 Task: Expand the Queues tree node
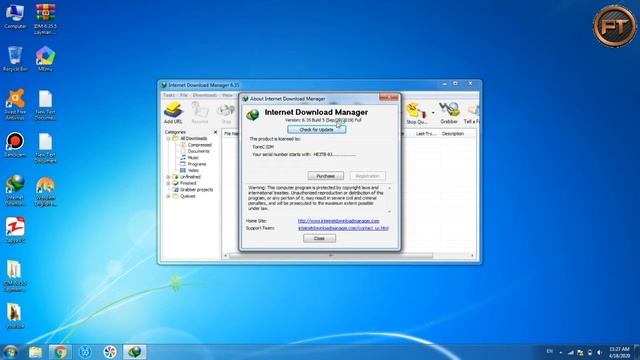point(168,196)
